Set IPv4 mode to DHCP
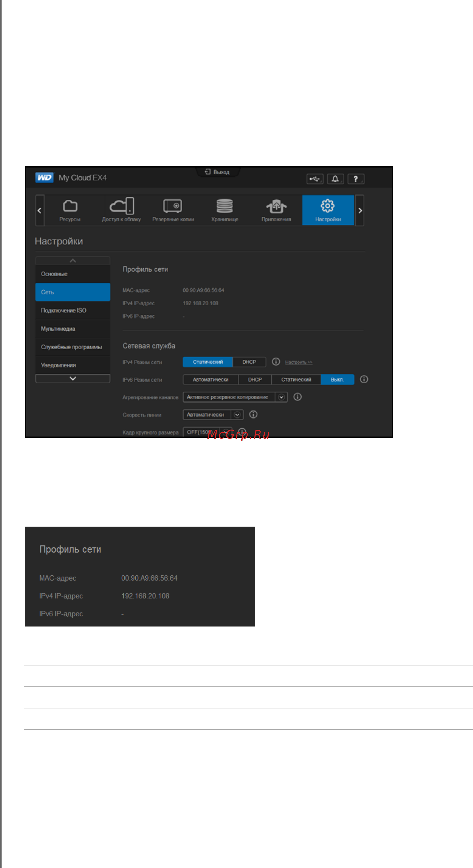473x868 pixels. (x=249, y=362)
